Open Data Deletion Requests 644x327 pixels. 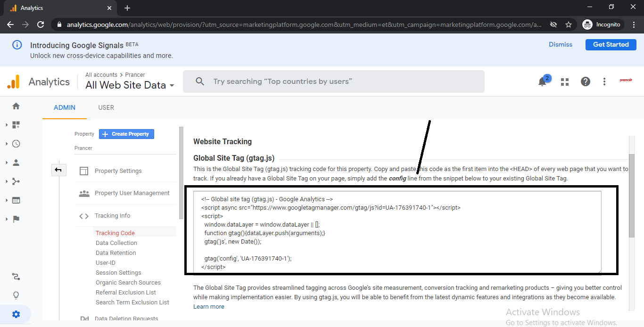coord(125,319)
